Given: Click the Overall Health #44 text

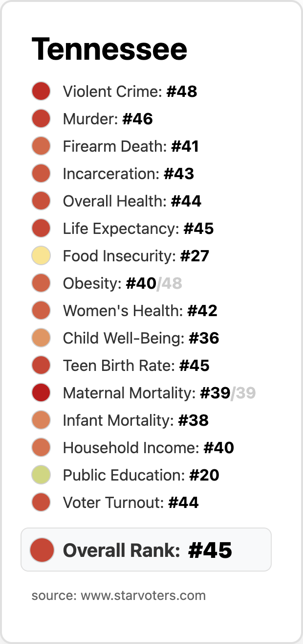Looking at the screenshot, I should click(132, 201).
